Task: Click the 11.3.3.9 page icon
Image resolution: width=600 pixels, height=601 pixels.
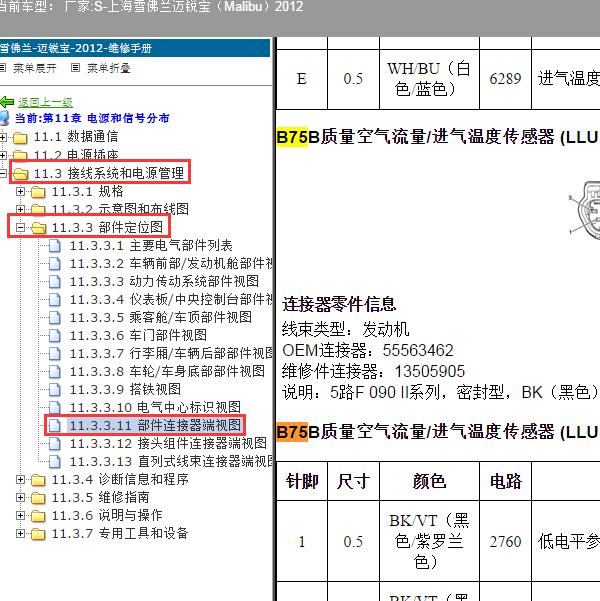Action: point(55,389)
